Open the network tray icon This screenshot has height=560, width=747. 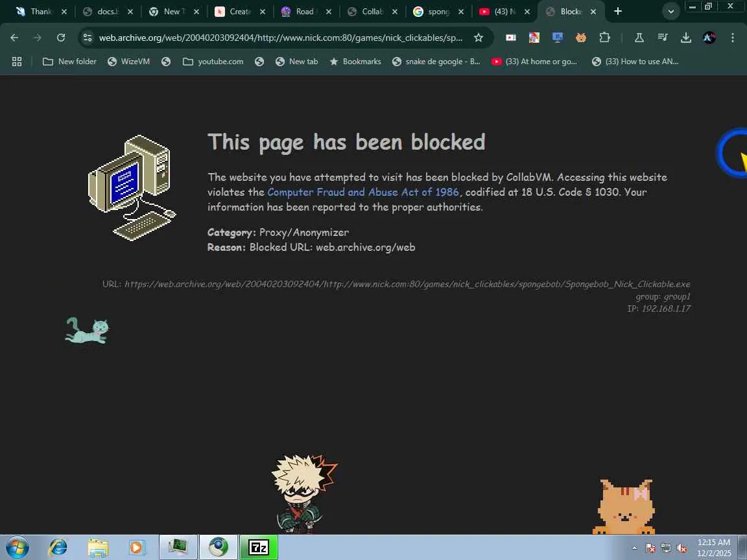666,548
